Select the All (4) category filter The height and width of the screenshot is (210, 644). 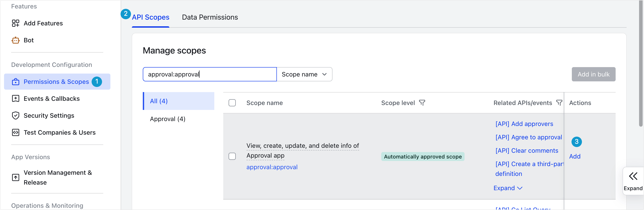[179, 101]
